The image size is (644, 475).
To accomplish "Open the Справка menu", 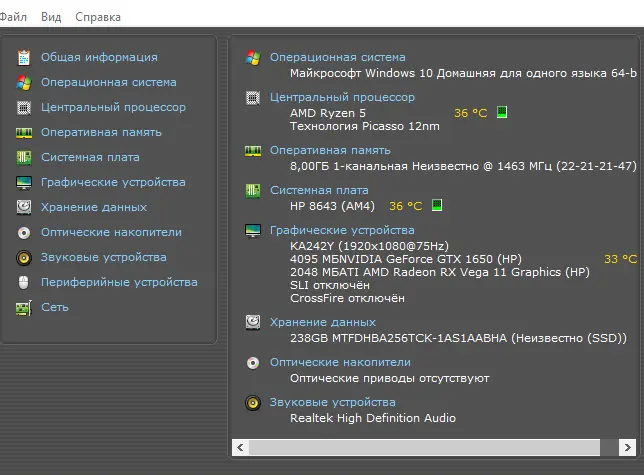I will (x=98, y=17).
